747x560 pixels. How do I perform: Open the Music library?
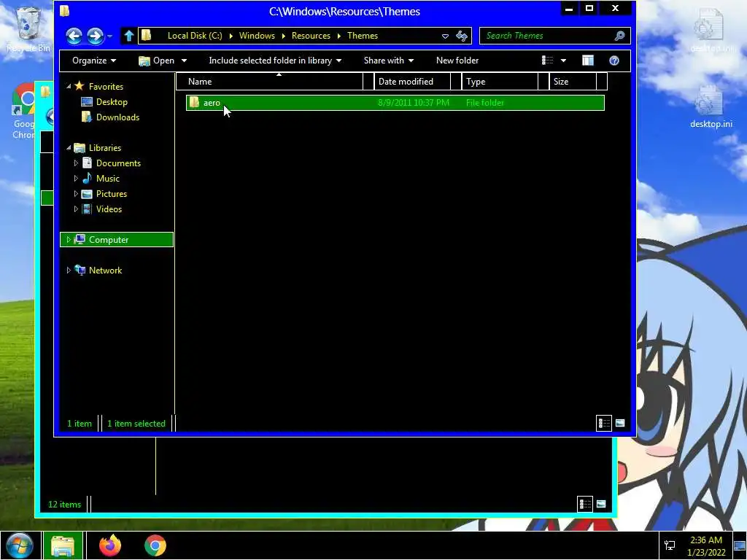(x=108, y=178)
